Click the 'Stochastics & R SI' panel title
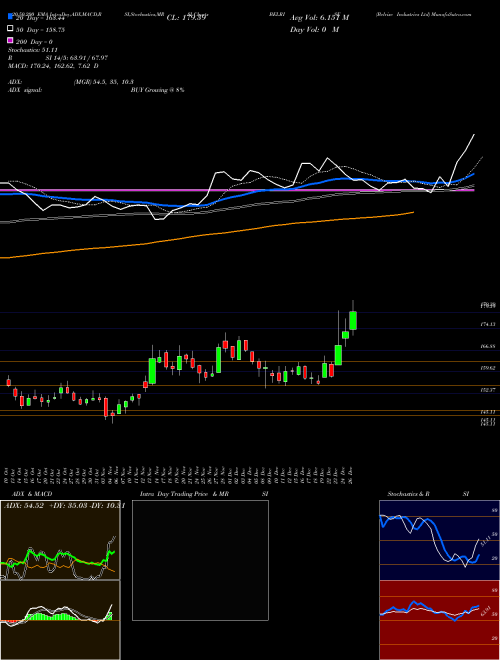This screenshot has height=660, width=500. [x=428, y=494]
